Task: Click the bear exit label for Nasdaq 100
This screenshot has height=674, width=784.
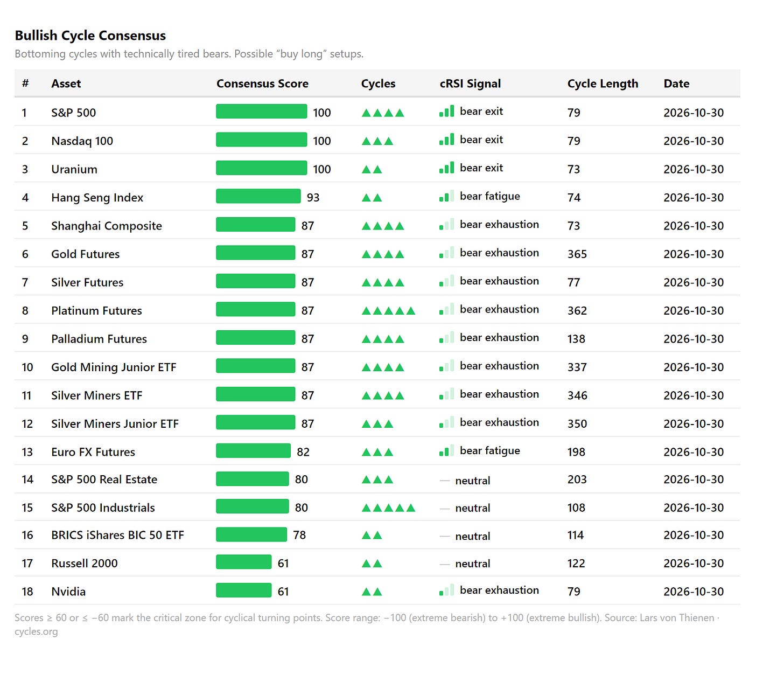Action: click(x=481, y=140)
